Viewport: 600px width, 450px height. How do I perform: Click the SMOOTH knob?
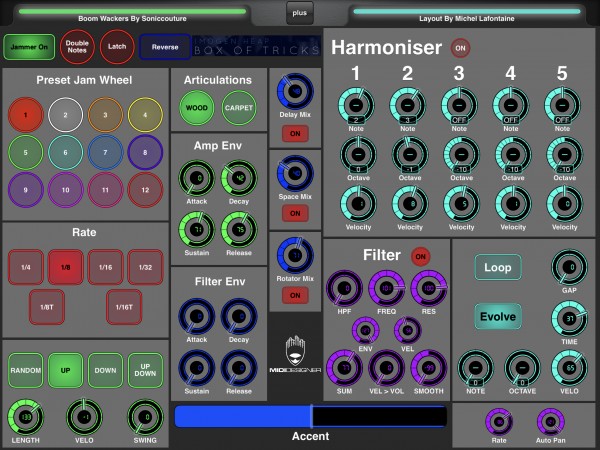429,368
